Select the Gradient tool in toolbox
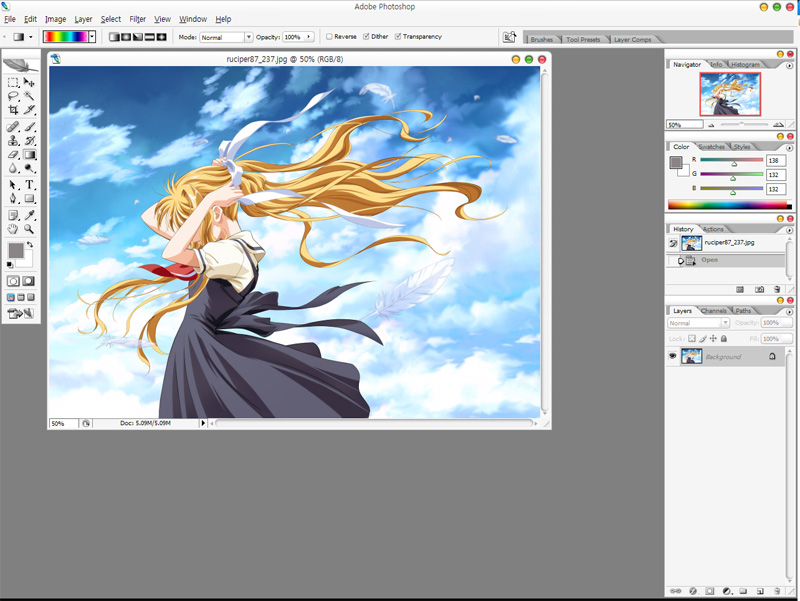 point(29,155)
